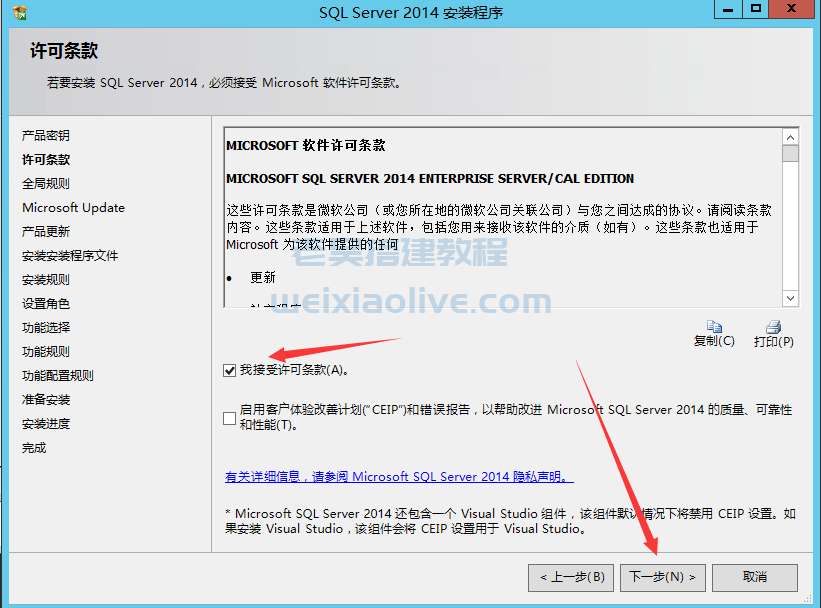The height and width of the screenshot is (608, 821).
Task: Select 功能选择 step in sidebar
Action: [x=46, y=327]
